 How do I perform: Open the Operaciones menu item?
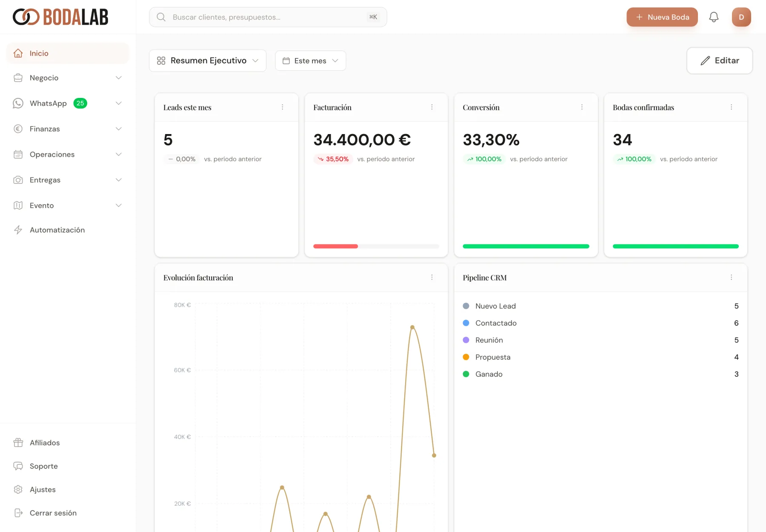click(68, 154)
